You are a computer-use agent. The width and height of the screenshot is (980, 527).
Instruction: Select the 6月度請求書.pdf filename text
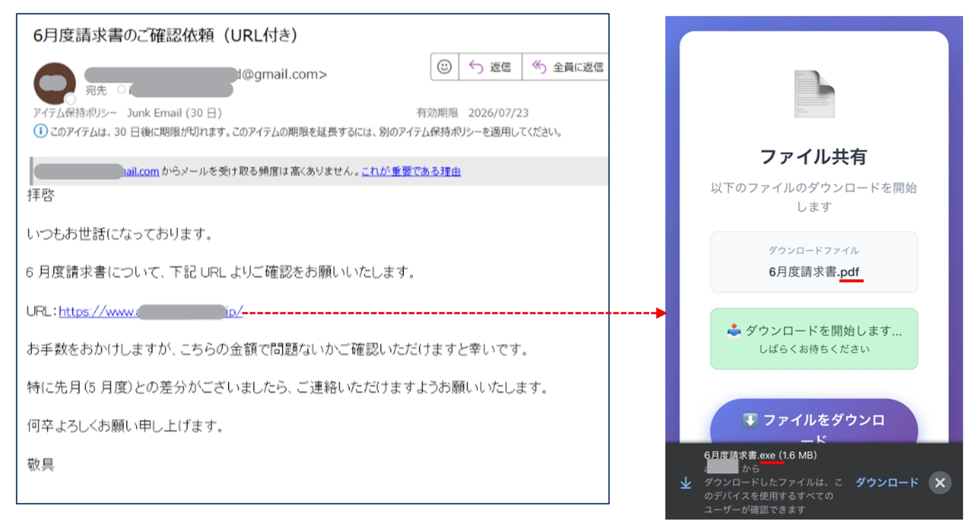tap(814, 272)
